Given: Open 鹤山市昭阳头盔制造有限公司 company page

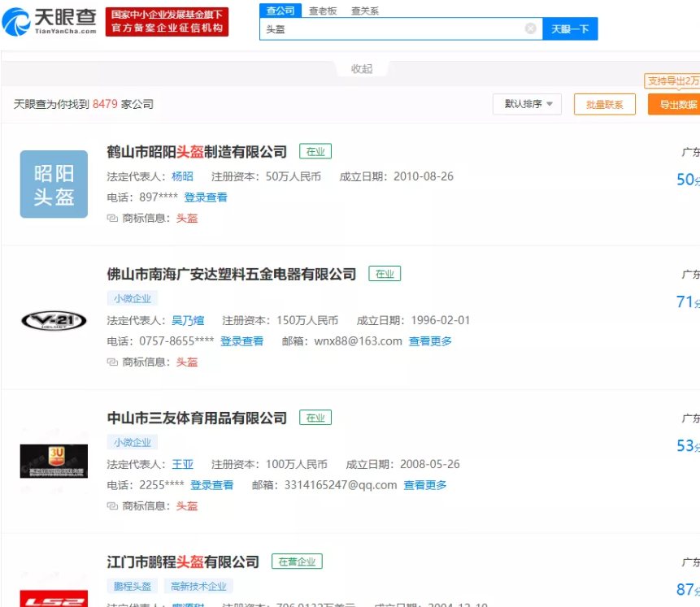Looking at the screenshot, I should [197, 152].
